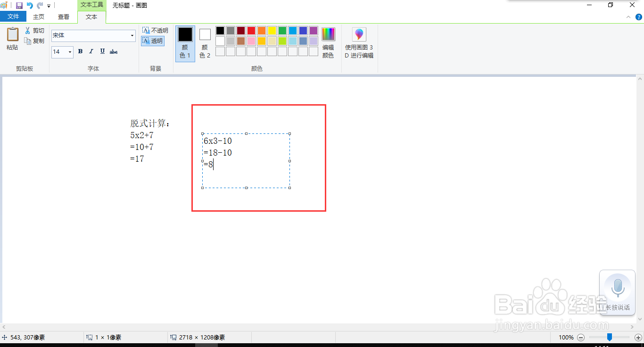Viewport: 644px width, 347px height.
Task: Click the Save icon in quick access toolbar
Action: click(19, 6)
